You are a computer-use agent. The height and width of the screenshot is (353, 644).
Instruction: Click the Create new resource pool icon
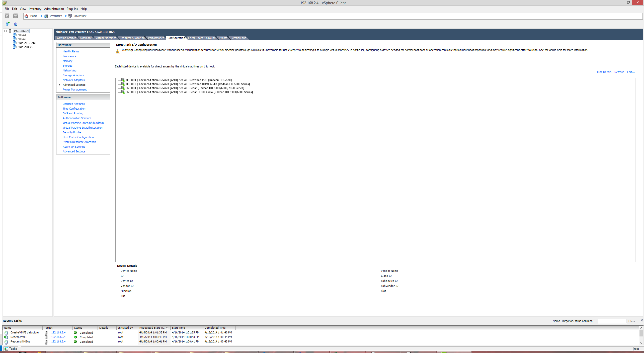click(16, 24)
